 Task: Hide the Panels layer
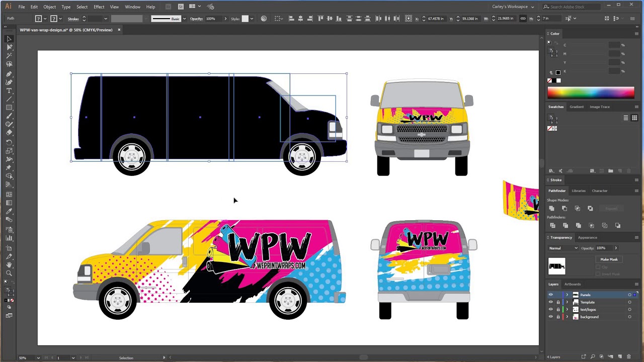point(550,295)
